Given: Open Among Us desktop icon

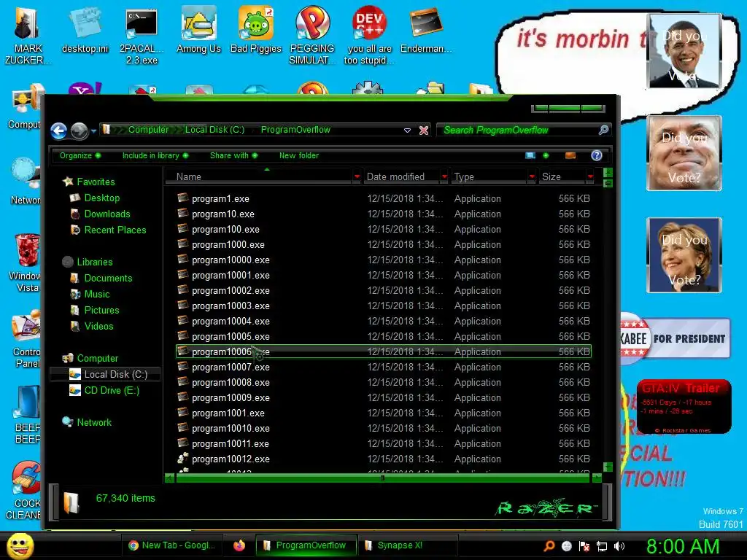Looking at the screenshot, I should 198,29.
